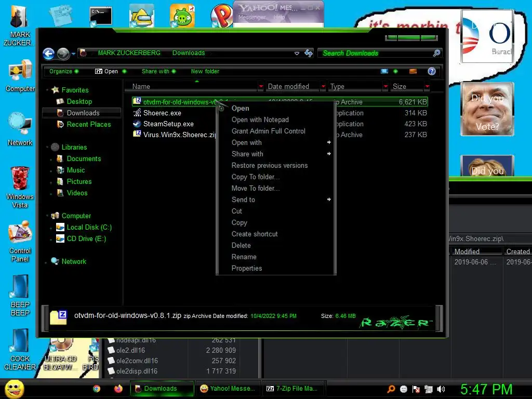Image resolution: width=532 pixels, height=399 pixels.
Task: Open the recent pages dropdown next to Forward
Action: point(73,54)
